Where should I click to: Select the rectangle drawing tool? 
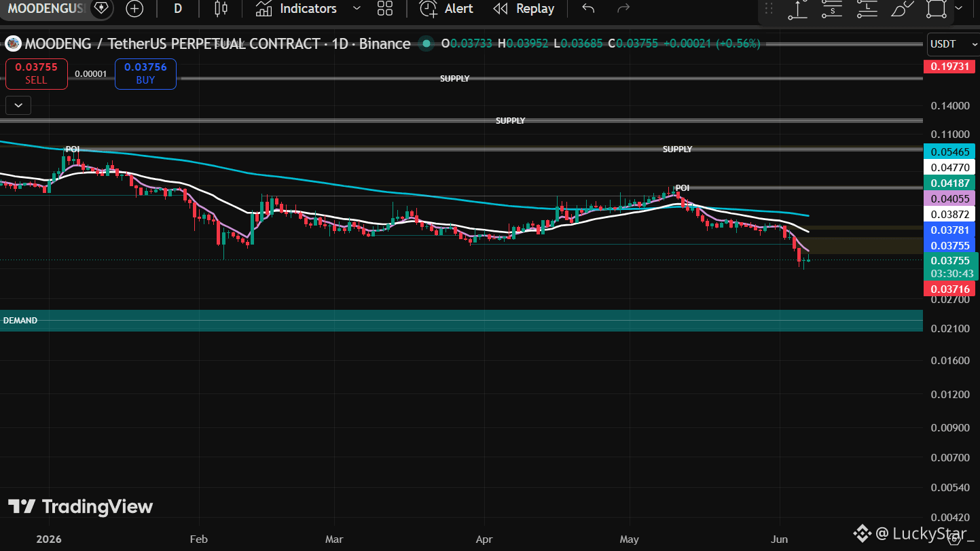click(x=937, y=9)
